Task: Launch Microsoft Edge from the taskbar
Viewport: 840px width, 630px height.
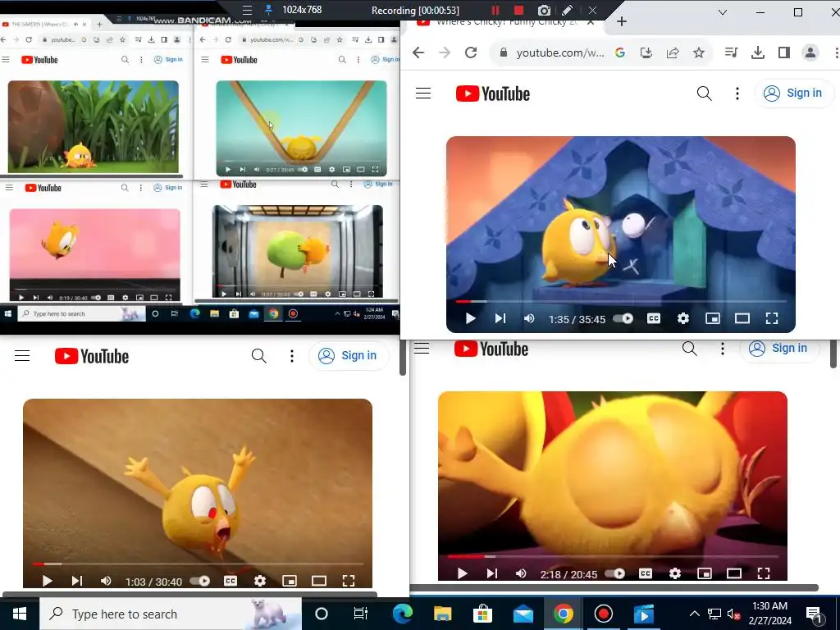Action: pos(402,614)
